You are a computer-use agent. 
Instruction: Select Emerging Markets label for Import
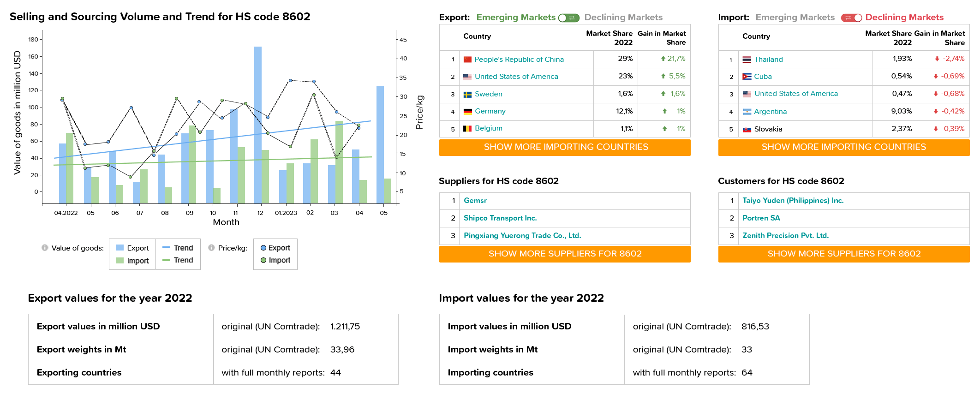[795, 18]
